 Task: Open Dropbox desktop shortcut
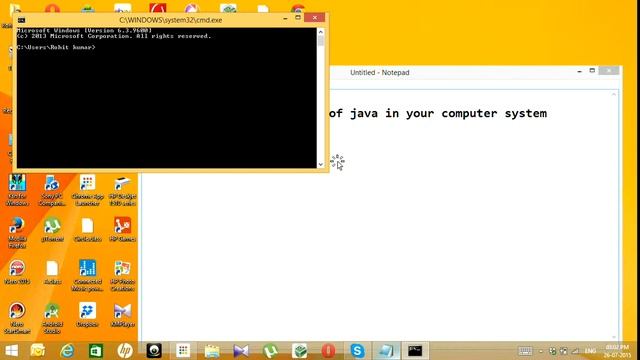[87, 314]
